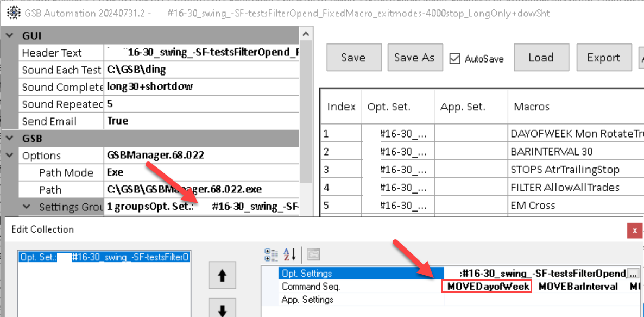Click the Save button
Viewport: 644px width, 317px height.
353,58
